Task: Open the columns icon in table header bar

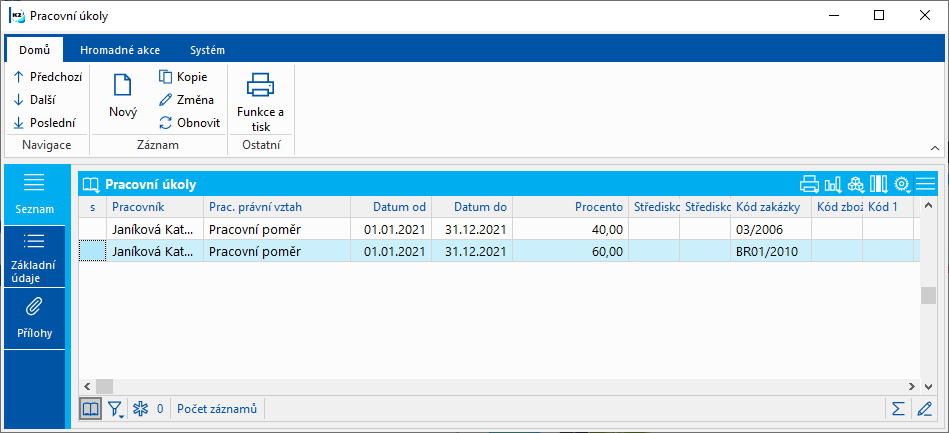Action: [x=878, y=183]
